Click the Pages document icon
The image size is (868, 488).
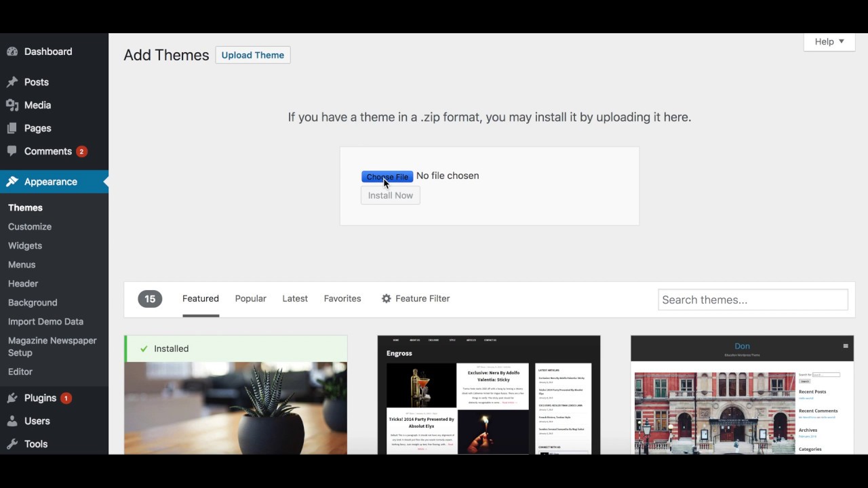pyautogui.click(x=12, y=128)
